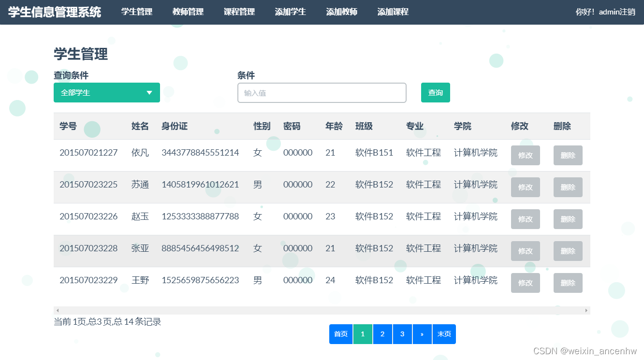Click ID number 1405819961012621
This screenshot has height=360, width=644.
(x=200, y=185)
